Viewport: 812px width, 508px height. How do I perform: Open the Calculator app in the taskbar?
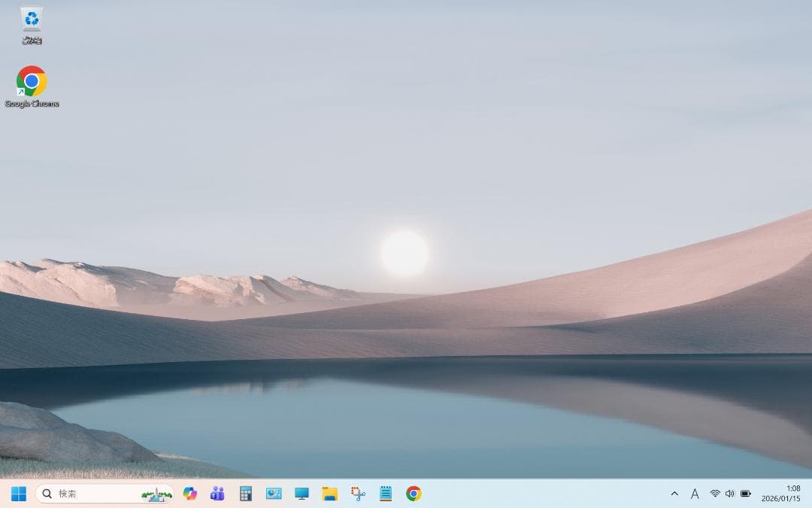pyautogui.click(x=246, y=494)
